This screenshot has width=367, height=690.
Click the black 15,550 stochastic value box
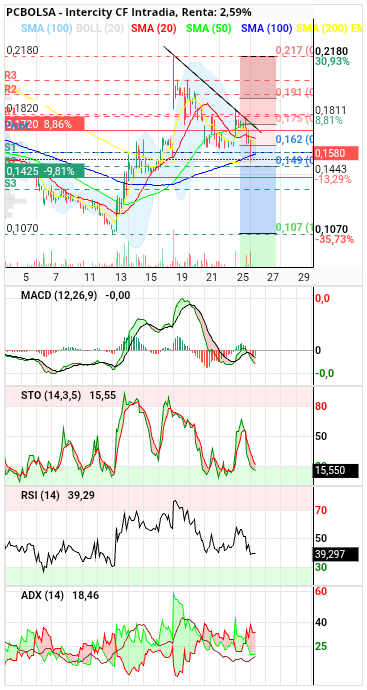coord(336,470)
